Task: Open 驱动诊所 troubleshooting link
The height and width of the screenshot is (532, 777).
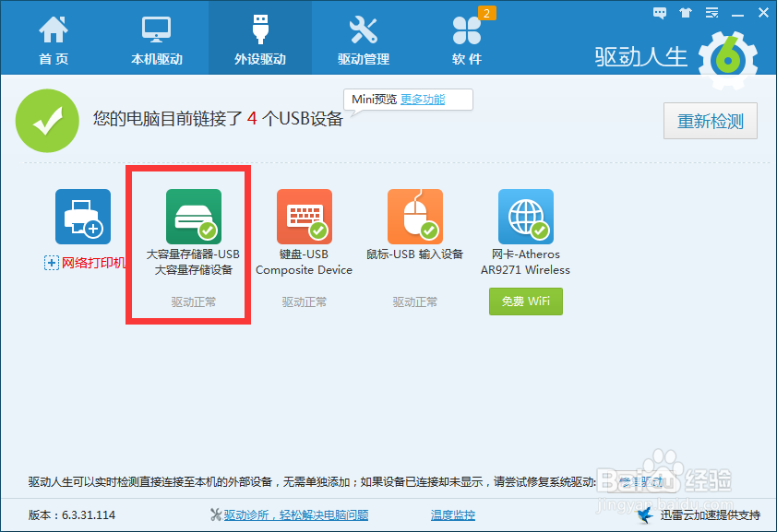Action: pyautogui.click(x=296, y=515)
